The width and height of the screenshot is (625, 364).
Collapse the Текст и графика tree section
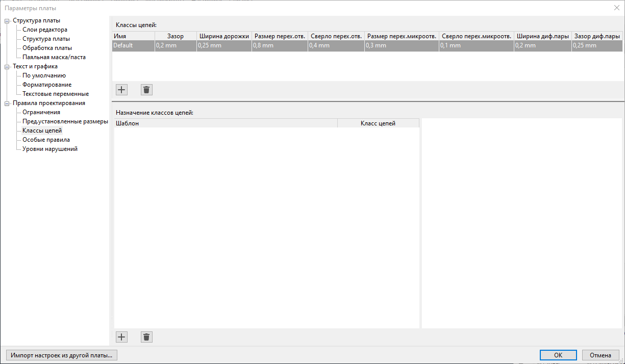click(x=7, y=66)
